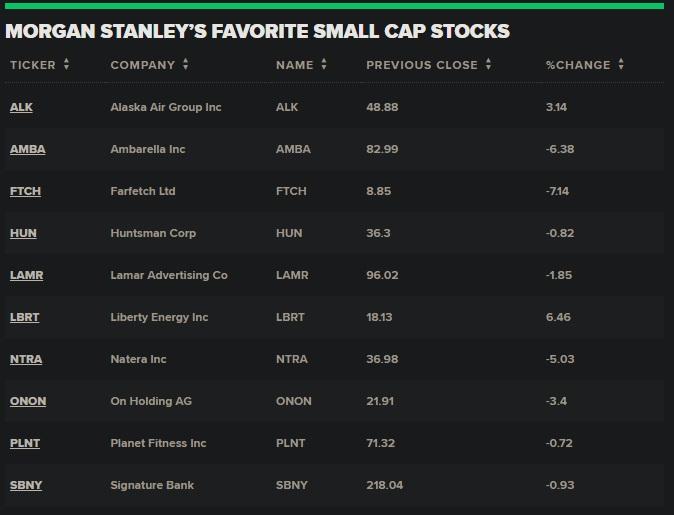Click the PREVIOUS CLOSE column header
This screenshot has height=515, width=674.
point(421,65)
